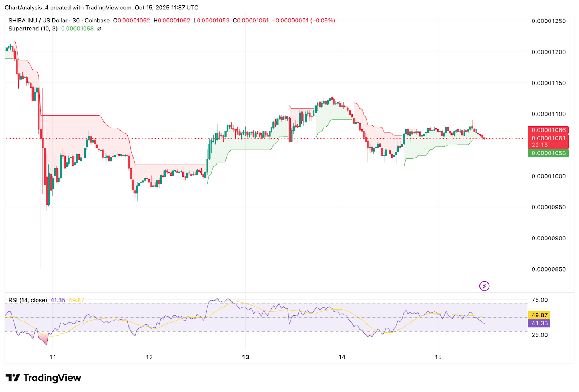This screenshot has height=392, width=579.
Task: Click the purple 41.35 RSI axis tag
Action: [539, 323]
